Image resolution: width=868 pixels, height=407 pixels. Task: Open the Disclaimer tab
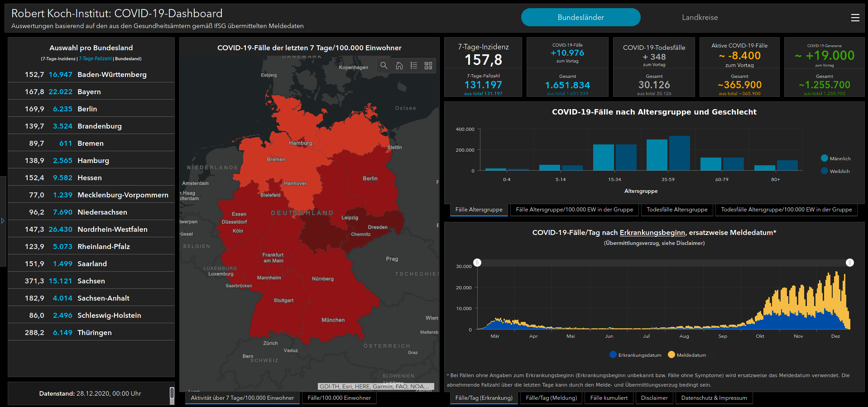point(654,398)
